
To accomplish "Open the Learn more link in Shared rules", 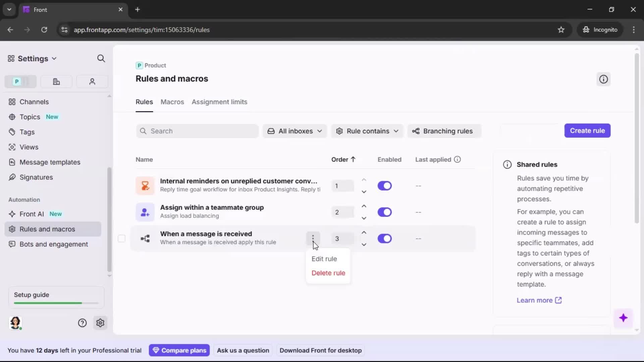I will 539,300.
